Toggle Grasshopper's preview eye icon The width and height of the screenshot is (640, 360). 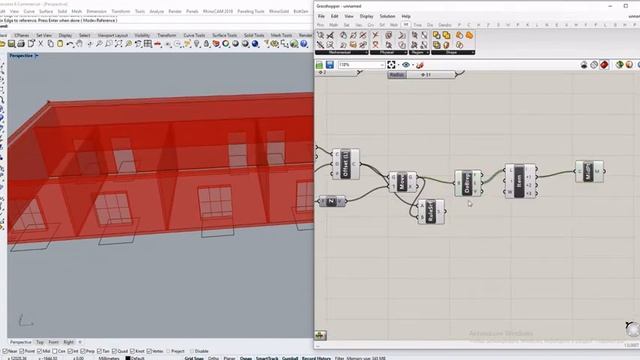[x=406, y=65]
